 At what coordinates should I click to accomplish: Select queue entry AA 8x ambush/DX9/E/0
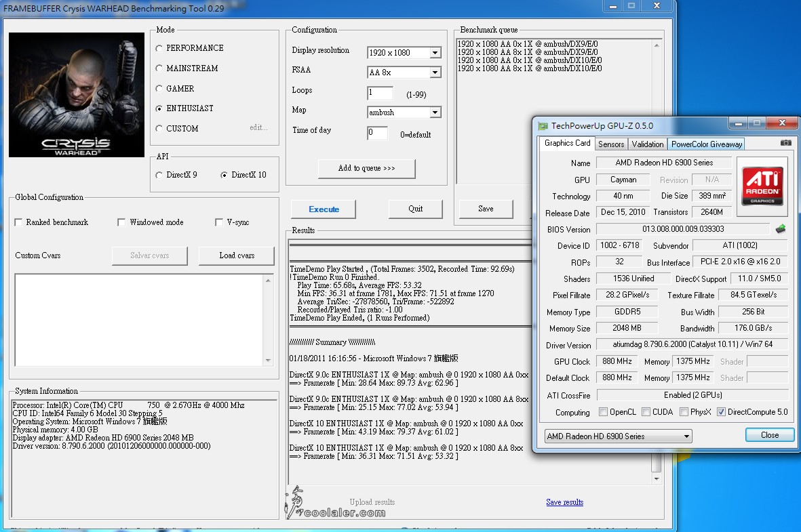(x=528, y=52)
